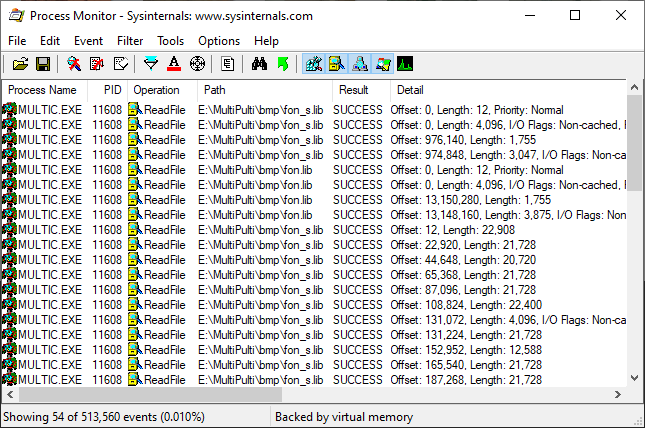Toggle event capture magnifier icon

tap(74, 64)
